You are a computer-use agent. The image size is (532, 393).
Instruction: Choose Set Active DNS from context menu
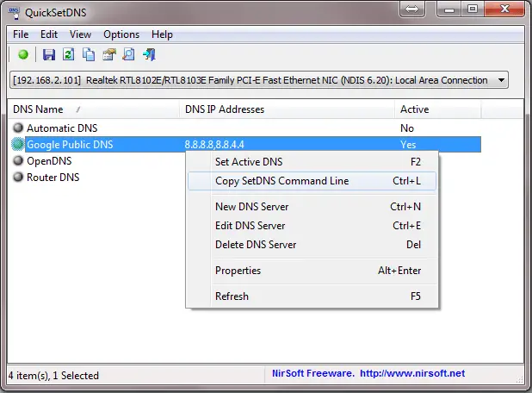(x=312, y=162)
